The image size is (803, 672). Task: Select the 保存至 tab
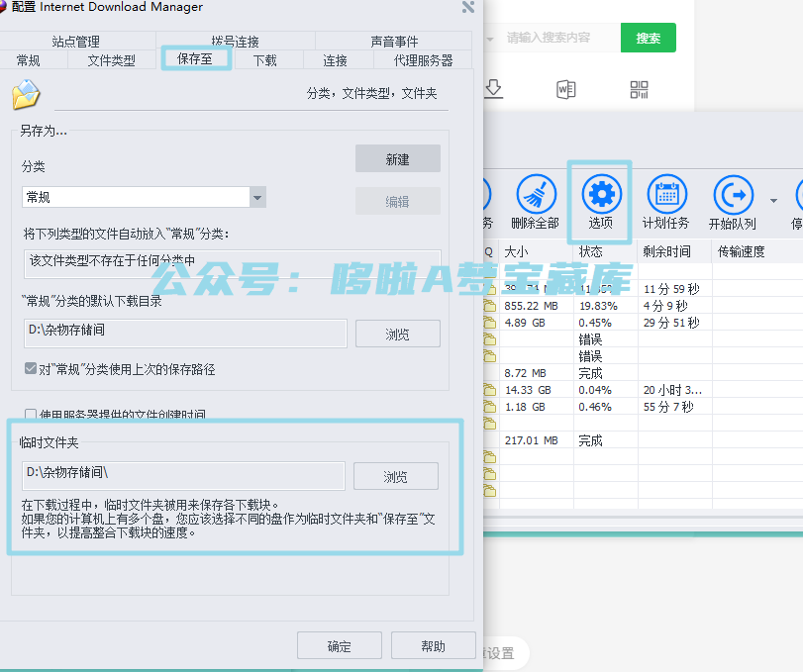coord(196,58)
